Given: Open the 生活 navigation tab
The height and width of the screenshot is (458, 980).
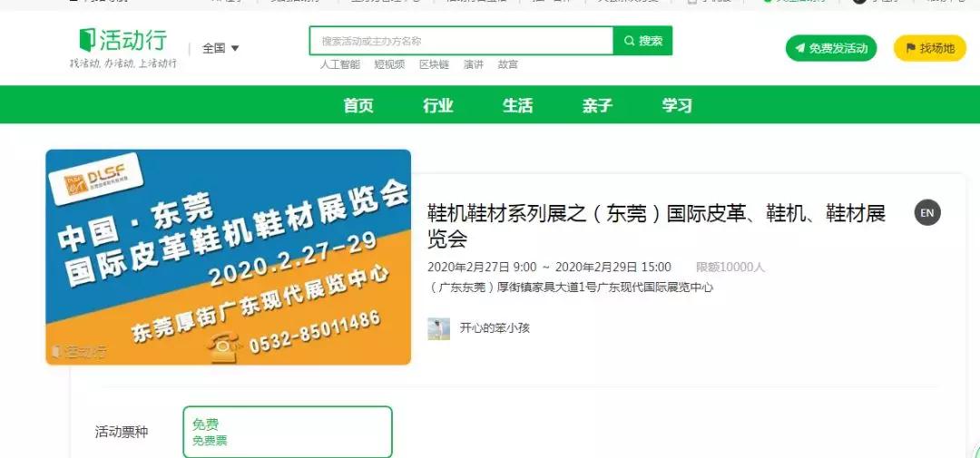Looking at the screenshot, I should (518, 105).
